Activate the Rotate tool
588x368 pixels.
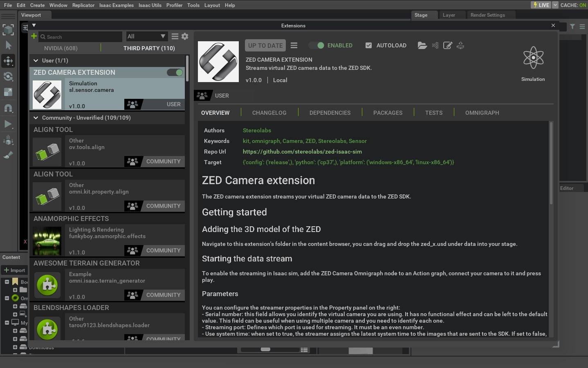(x=8, y=76)
